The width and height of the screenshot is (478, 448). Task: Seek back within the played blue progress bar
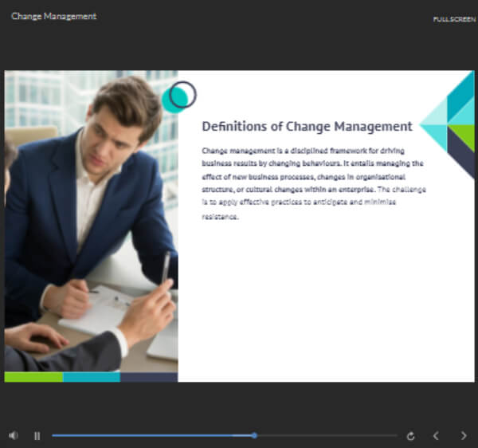coord(151,435)
